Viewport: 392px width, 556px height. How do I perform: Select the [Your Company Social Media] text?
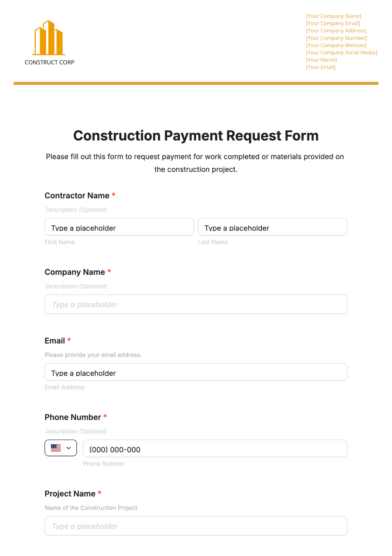341,52
